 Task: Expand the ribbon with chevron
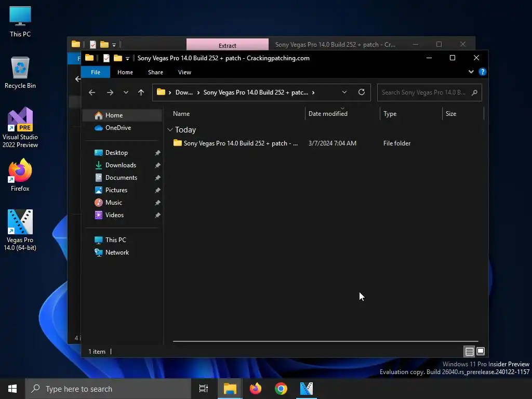471,72
